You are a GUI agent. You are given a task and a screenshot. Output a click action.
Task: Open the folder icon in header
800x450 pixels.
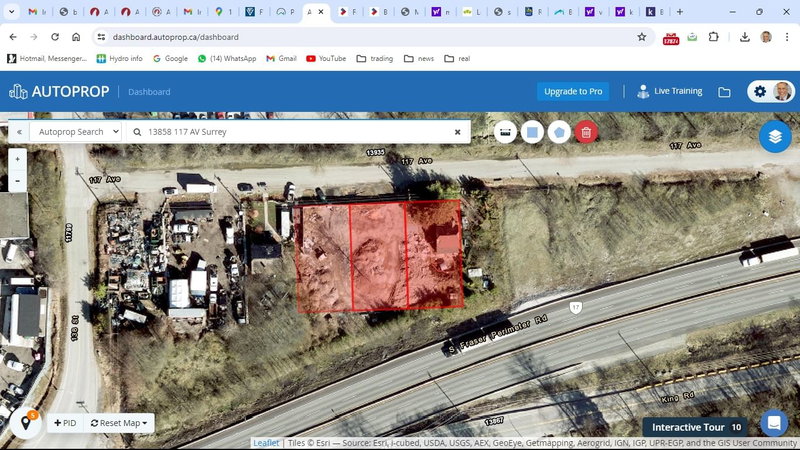[x=724, y=92]
